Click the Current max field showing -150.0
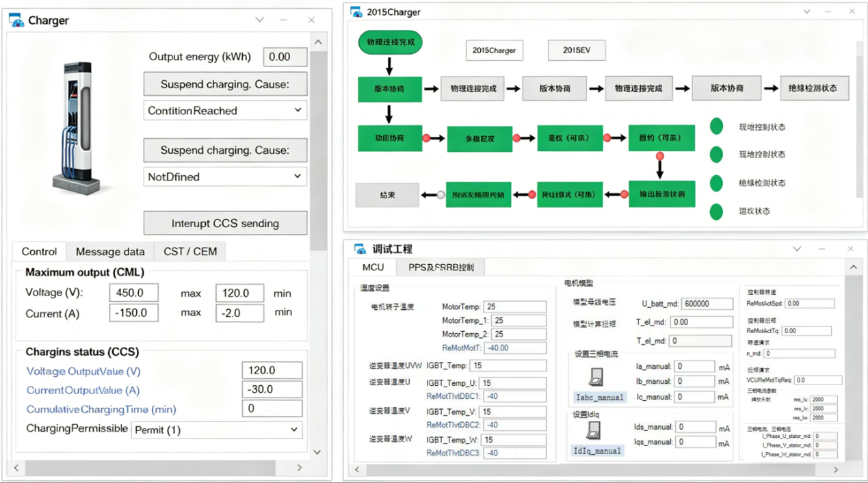 click(134, 313)
